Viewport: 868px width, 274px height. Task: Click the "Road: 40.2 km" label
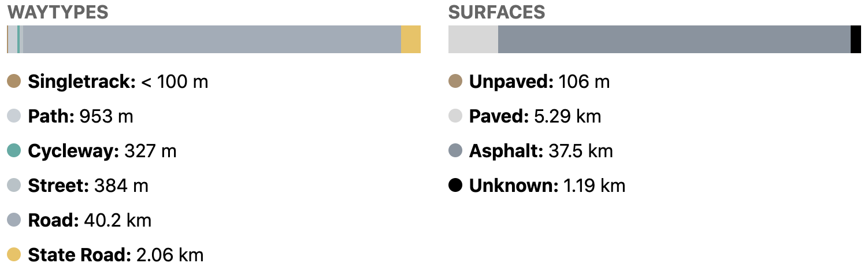90,220
